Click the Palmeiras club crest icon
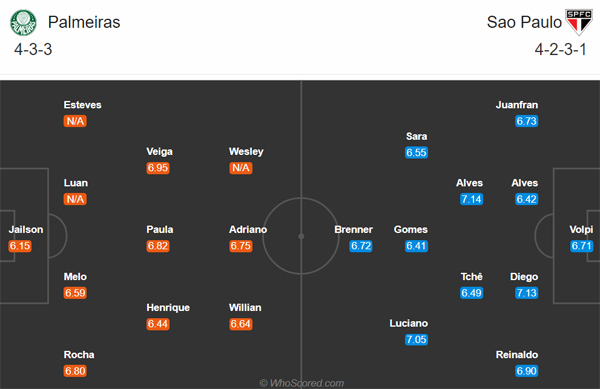Viewport: 600px width, 389px height. (x=23, y=23)
